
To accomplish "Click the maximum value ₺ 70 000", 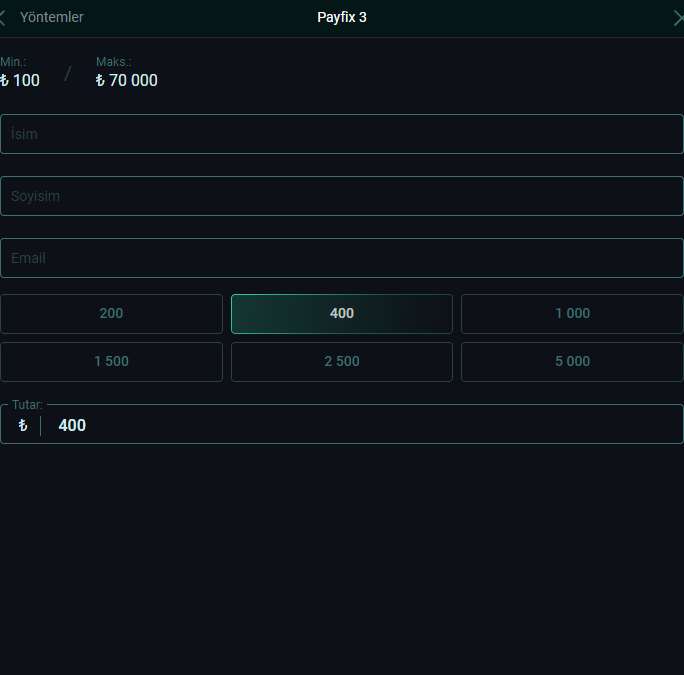I will (x=127, y=80).
